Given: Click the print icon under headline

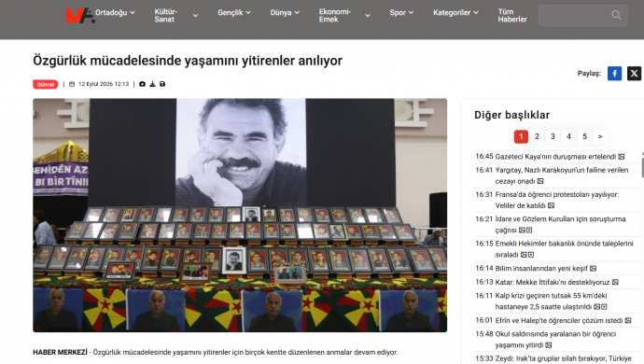Looking at the screenshot, I should 162,84.
